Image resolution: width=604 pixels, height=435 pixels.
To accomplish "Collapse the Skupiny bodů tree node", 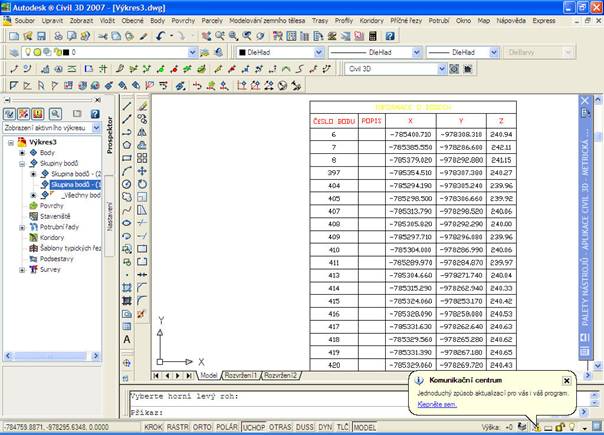I will [22, 164].
